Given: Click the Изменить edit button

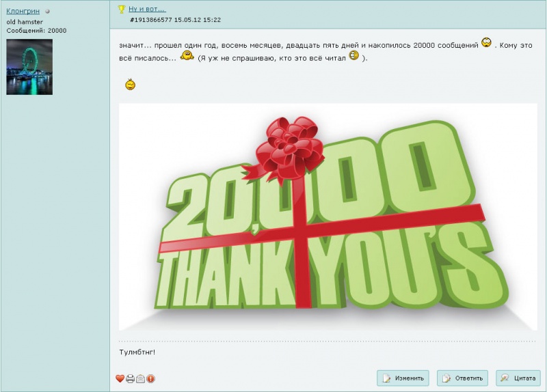Looking at the screenshot, I should click(x=403, y=378).
